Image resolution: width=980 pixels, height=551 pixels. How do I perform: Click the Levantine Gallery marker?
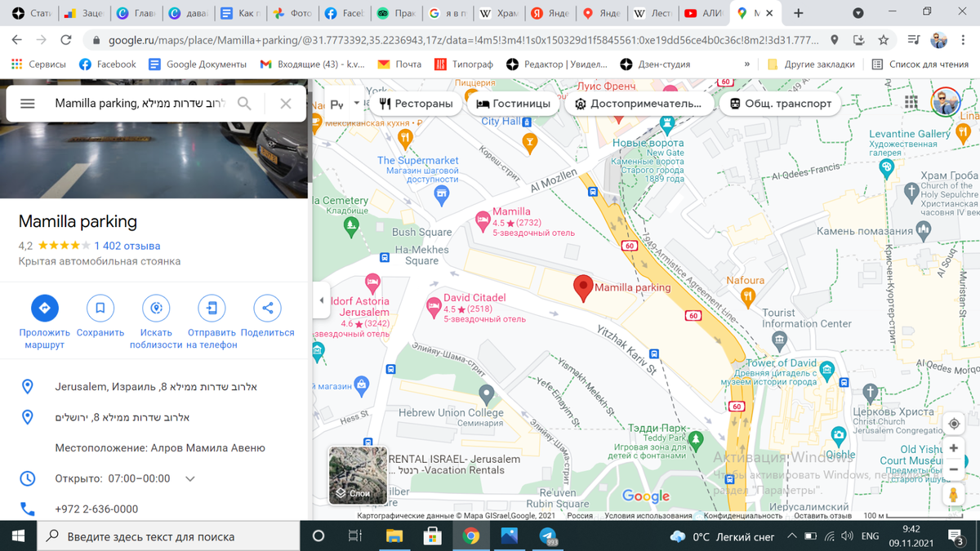coord(888,168)
